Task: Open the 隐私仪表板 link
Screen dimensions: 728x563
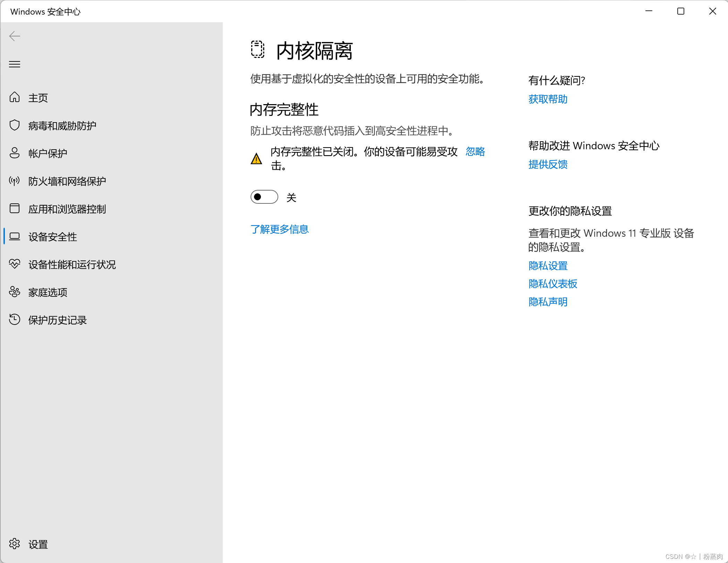Action: pos(553,284)
